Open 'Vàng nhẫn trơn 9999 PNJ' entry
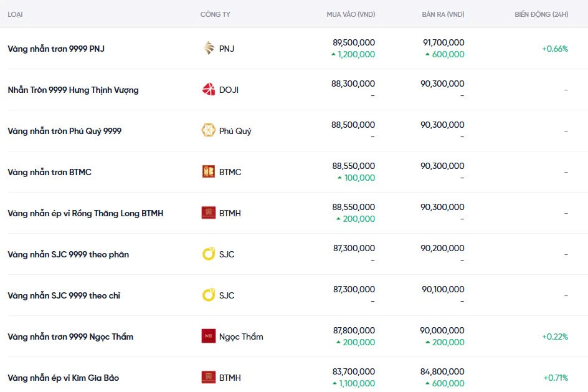588x392 pixels. pyautogui.click(x=56, y=49)
